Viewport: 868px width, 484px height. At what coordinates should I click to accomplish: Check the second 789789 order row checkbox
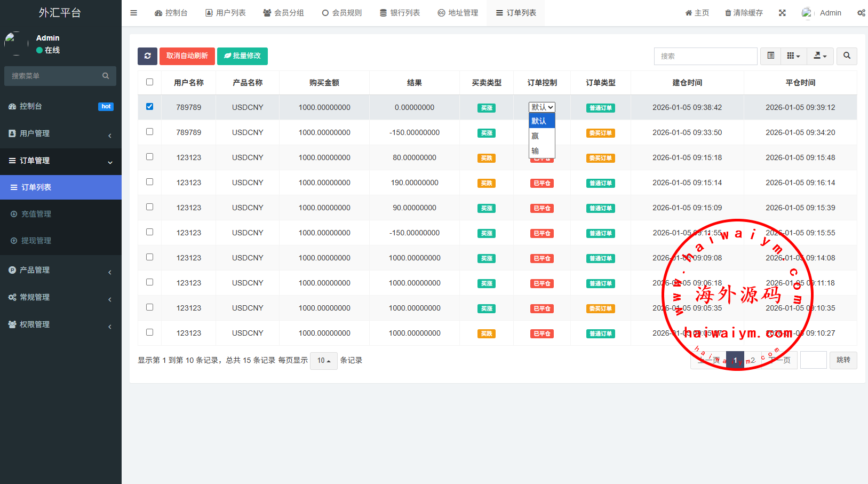pyautogui.click(x=149, y=132)
